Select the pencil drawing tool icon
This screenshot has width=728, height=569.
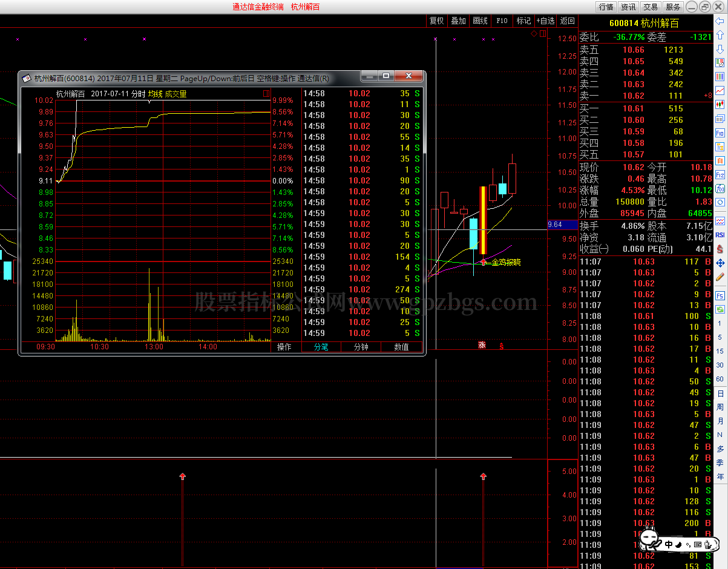(x=720, y=277)
